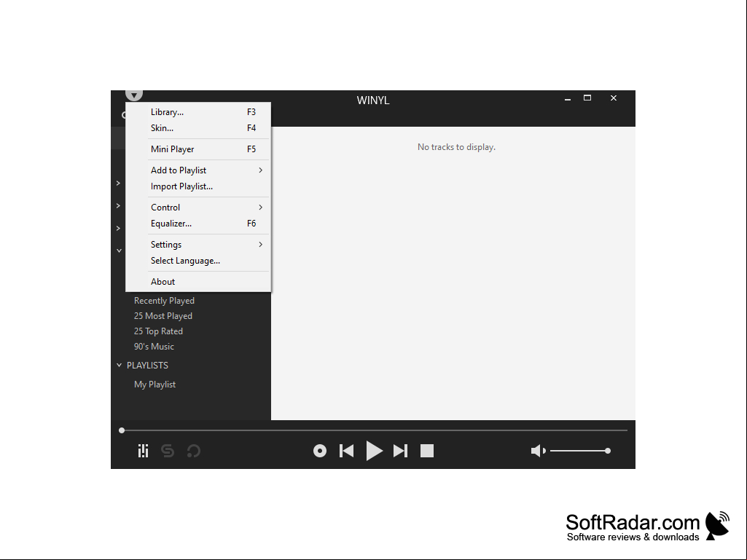Click the PLAYLISTS section header
Image resolution: width=747 pixels, height=560 pixels.
click(147, 366)
